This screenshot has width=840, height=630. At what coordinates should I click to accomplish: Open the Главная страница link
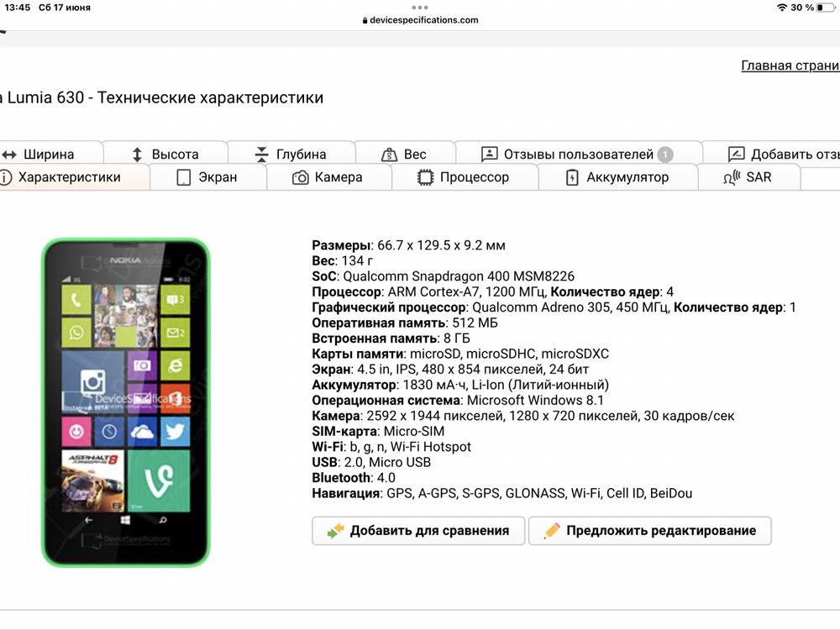pos(790,66)
